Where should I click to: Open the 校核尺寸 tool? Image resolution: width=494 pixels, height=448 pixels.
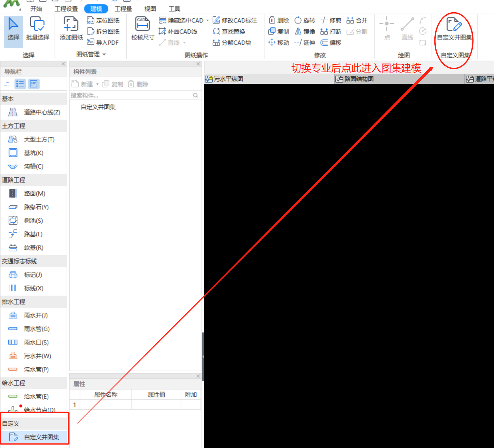click(x=142, y=28)
